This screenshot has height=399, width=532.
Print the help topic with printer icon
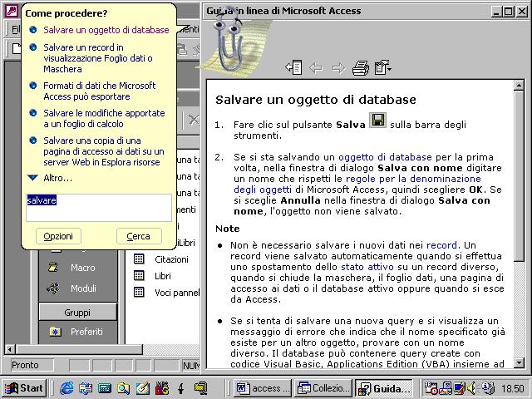[x=361, y=67]
